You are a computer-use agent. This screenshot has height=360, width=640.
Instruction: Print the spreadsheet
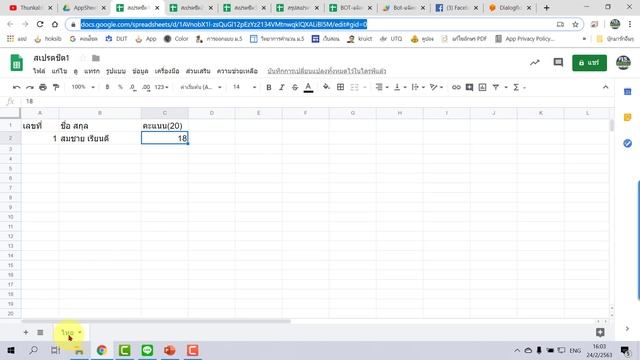42,87
